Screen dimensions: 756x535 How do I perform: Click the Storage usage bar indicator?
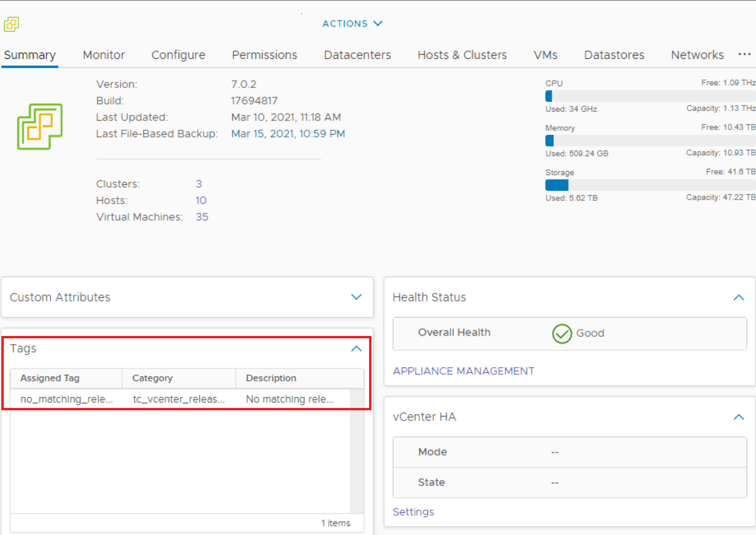tap(556, 184)
